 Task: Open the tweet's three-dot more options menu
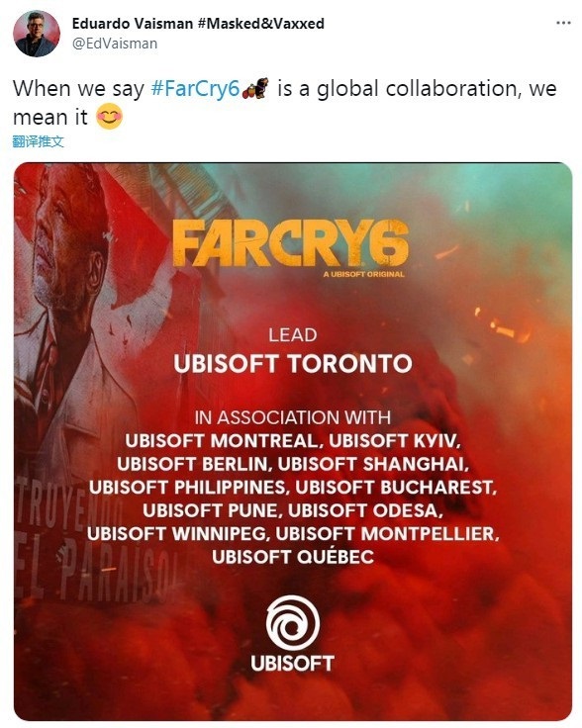pyautogui.click(x=563, y=23)
